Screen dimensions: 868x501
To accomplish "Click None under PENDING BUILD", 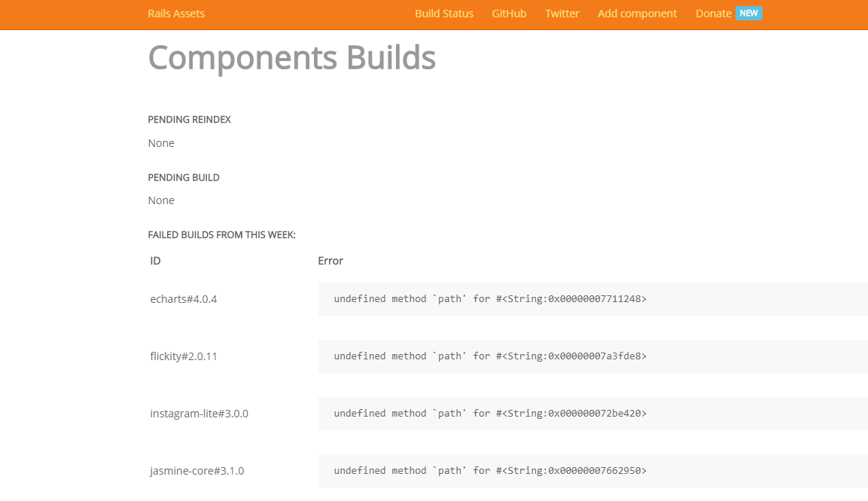I will (161, 200).
